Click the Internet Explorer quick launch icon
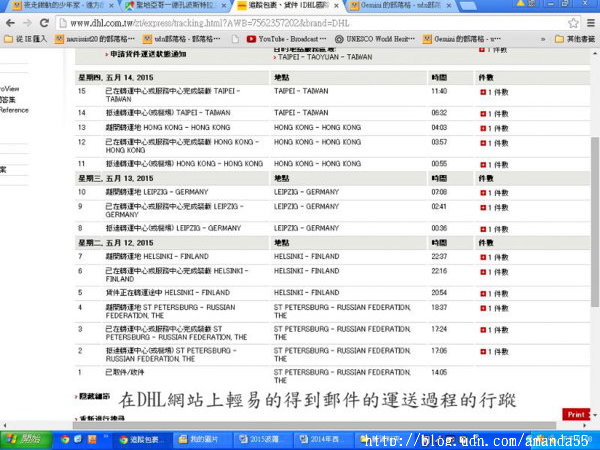The height and width of the screenshot is (450, 600). [x=78, y=439]
